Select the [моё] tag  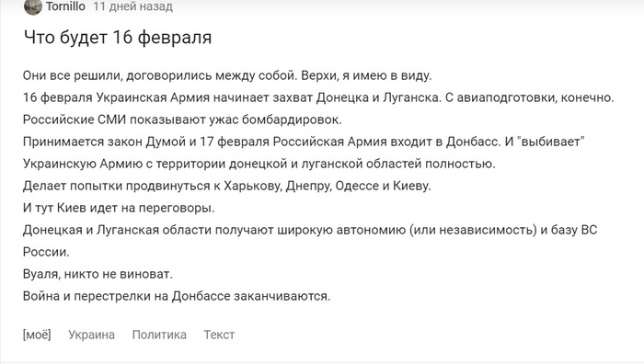37,335
